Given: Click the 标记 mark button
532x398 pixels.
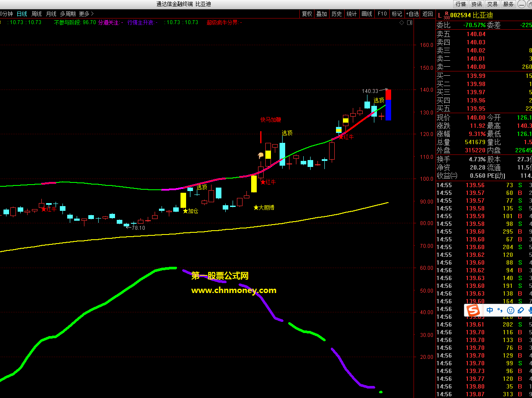Looking at the screenshot, I should click(x=397, y=14).
